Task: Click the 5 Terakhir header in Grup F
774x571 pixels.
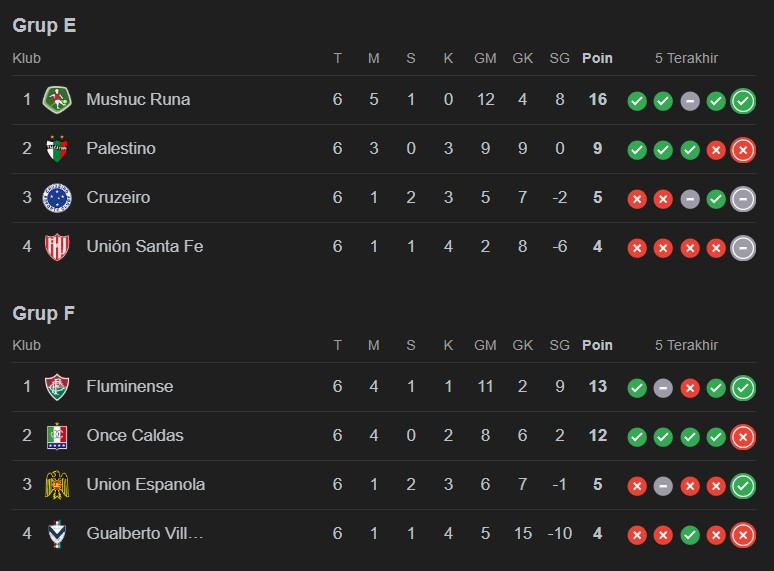Action: 686,345
